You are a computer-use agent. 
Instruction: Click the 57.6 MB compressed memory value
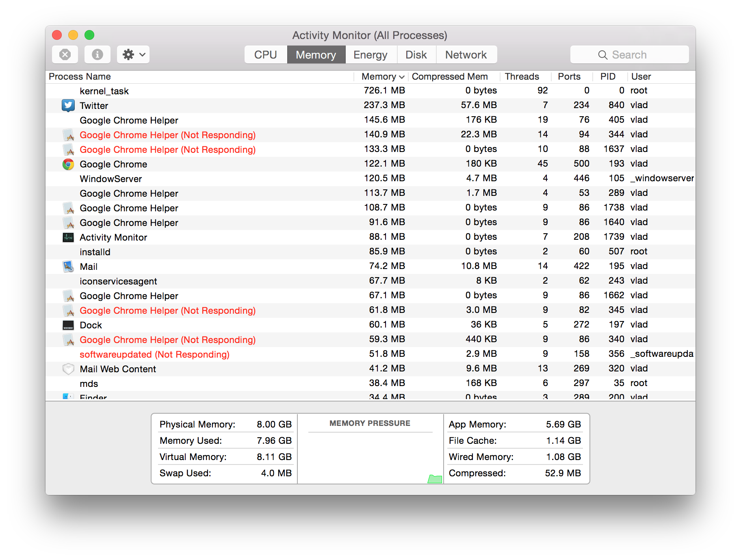[x=479, y=105]
